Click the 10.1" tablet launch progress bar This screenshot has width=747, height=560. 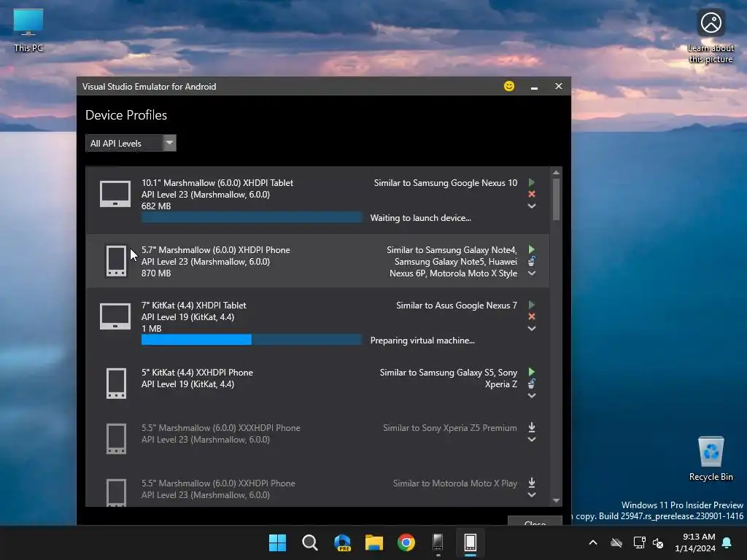coord(252,217)
